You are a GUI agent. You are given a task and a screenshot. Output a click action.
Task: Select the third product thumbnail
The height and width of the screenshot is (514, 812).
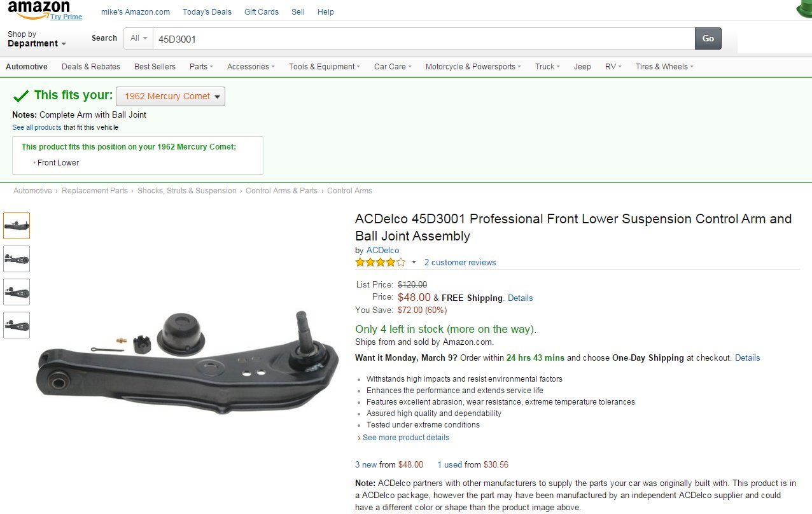(x=17, y=292)
